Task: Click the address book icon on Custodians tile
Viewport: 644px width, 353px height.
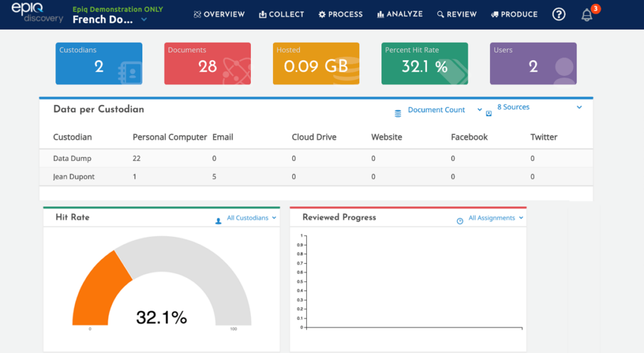Action: (x=130, y=73)
